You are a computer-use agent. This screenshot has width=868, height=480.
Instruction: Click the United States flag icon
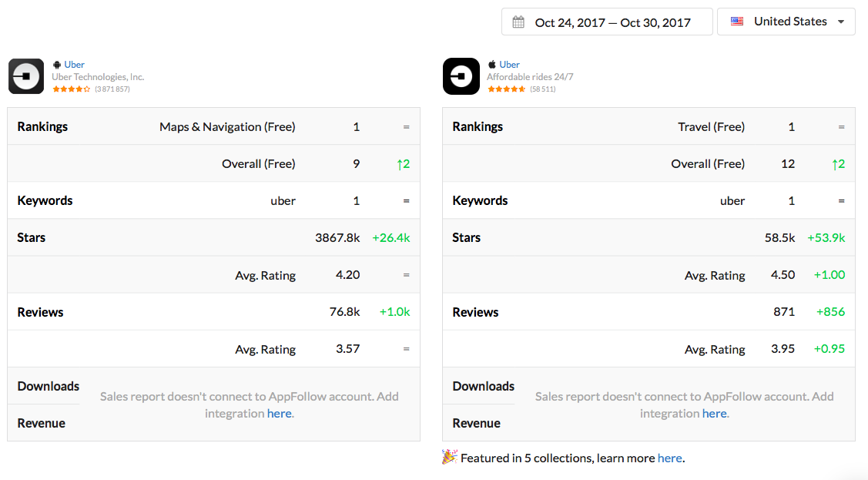tap(737, 22)
